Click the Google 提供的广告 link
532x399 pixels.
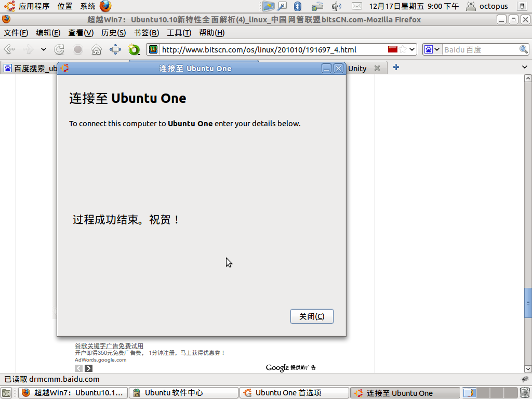(x=291, y=367)
